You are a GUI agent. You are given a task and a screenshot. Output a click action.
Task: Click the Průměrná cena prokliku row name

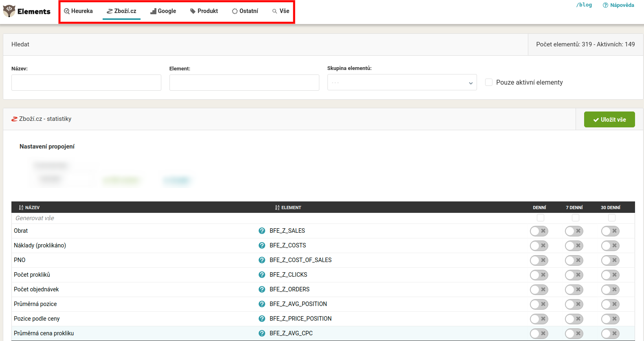44,333
